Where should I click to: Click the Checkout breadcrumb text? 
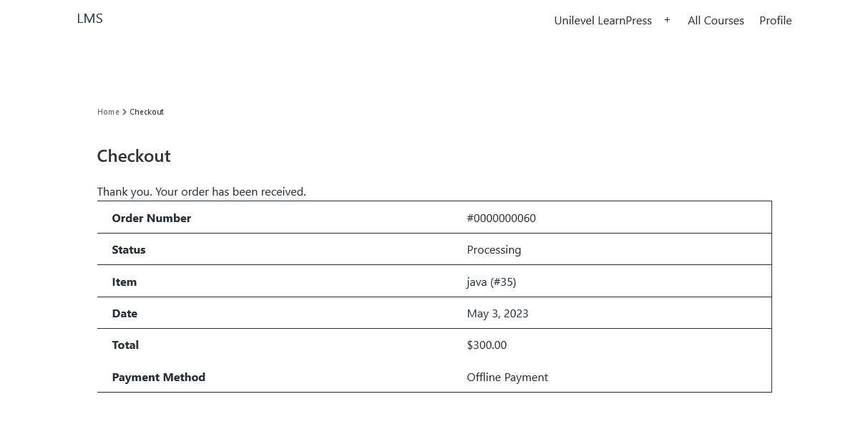[x=147, y=112]
